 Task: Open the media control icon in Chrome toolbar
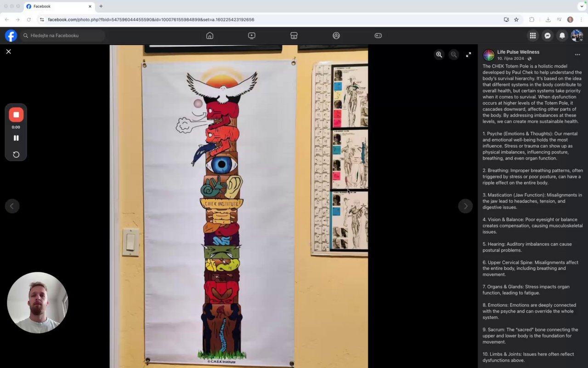[559, 20]
